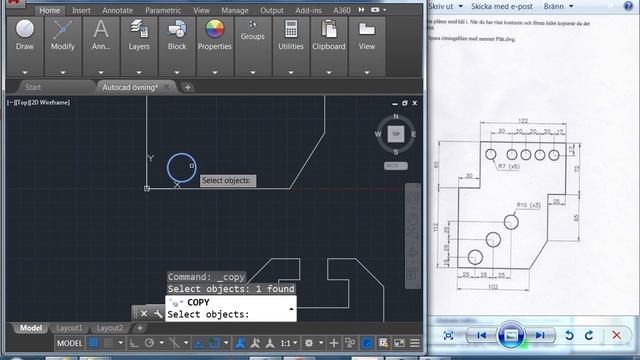
Task: Switch to the Output ribbon tab
Action: pos(271,10)
